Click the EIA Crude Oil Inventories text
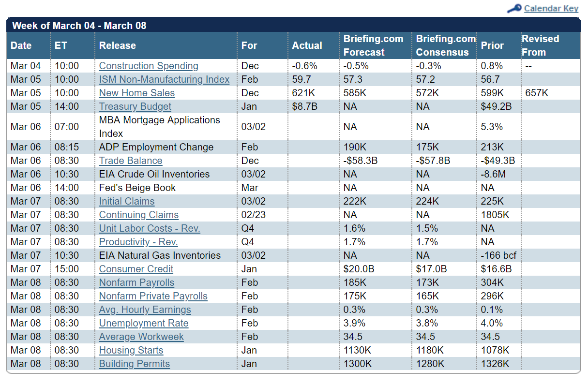This screenshot has width=588, height=385. (x=154, y=174)
